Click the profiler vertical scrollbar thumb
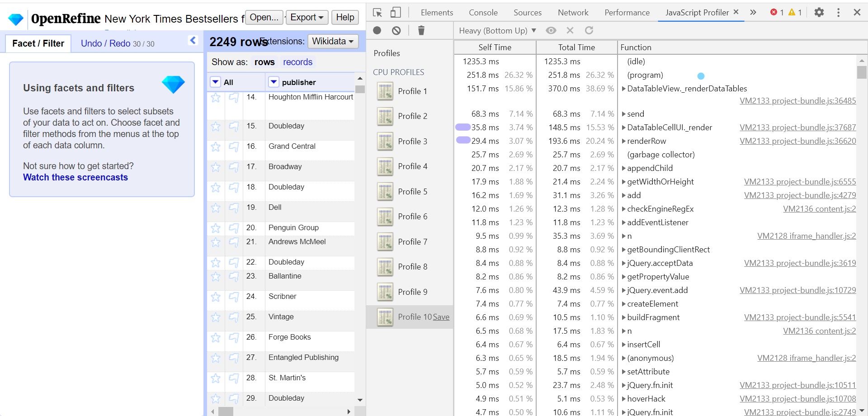Screen dimensions: 868x416 (x=862, y=72)
